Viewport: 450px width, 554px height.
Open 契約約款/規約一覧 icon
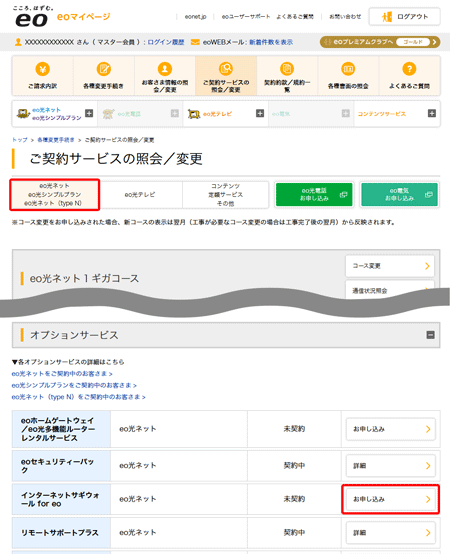pos(287,69)
